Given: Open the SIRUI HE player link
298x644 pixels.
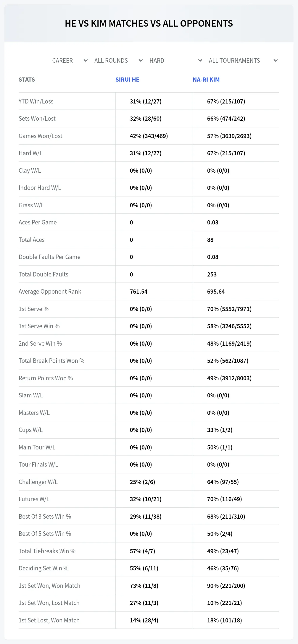Looking at the screenshot, I should (x=127, y=80).
